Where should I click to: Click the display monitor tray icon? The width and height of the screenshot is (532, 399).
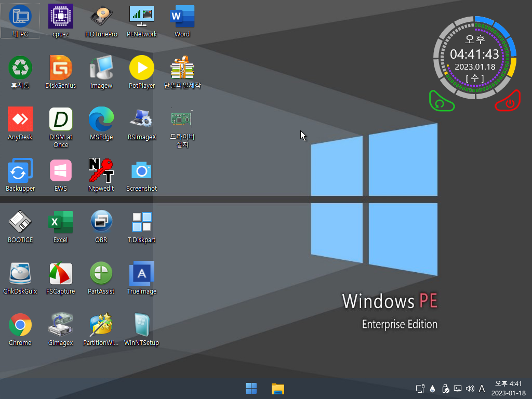tap(458, 389)
